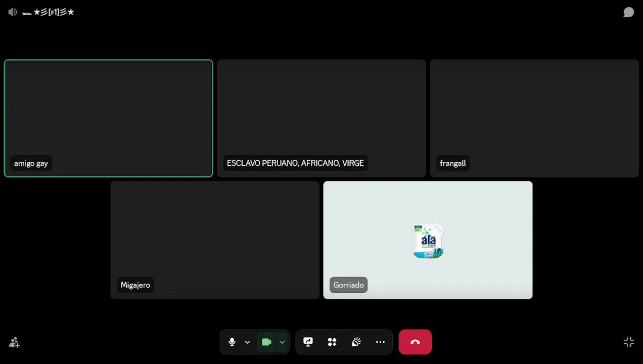
Task: Click the ESCLAVO PERUANO, AFRICANO, VIRGE label
Action: [x=295, y=163]
